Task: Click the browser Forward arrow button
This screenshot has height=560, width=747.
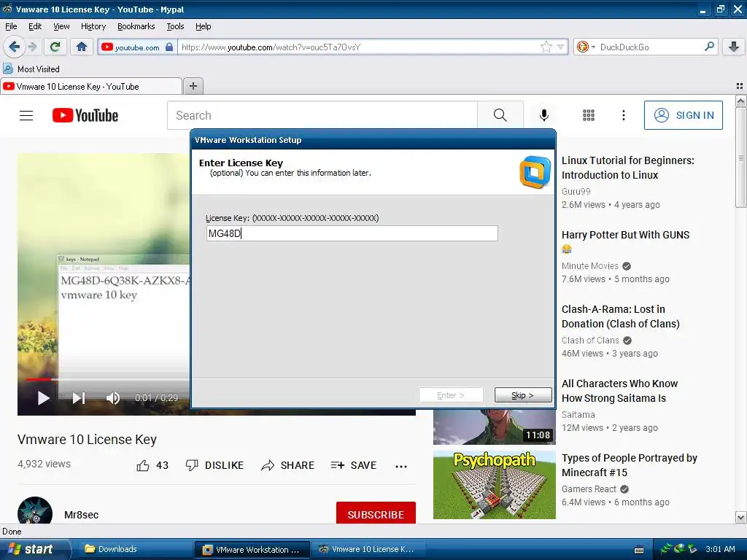Action: coord(32,47)
